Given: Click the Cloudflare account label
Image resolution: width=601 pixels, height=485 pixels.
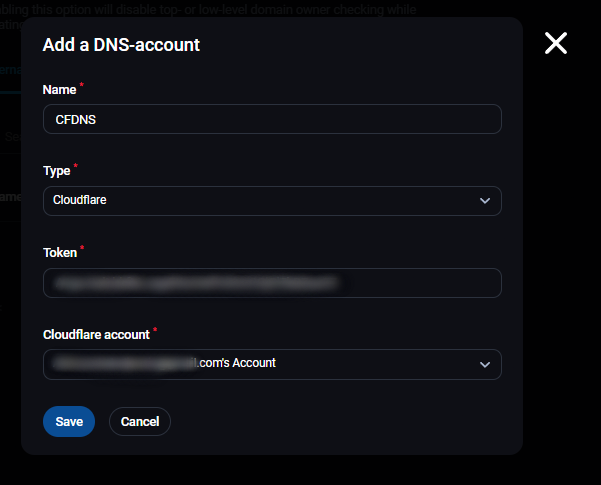Looking at the screenshot, I should (x=96, y=334).
